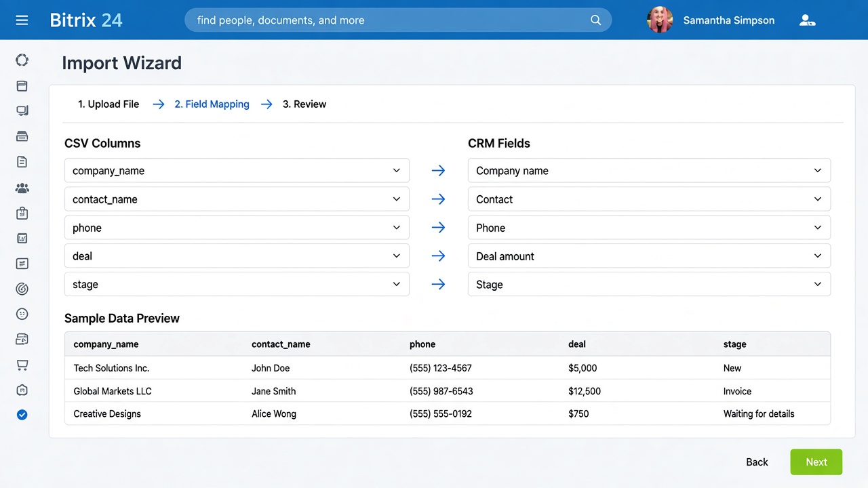Click the Waiting for details stage cell

tap(759, 413)
